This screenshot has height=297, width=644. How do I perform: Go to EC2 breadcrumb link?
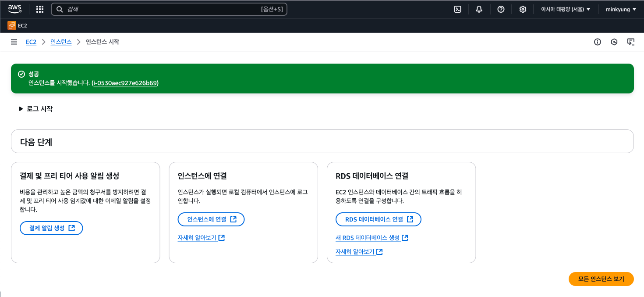click(x=31, y=42)
